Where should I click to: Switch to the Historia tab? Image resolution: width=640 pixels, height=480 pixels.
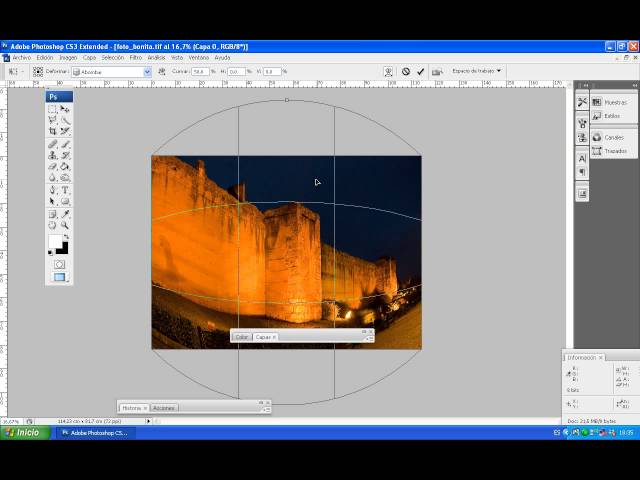point(134,408)
